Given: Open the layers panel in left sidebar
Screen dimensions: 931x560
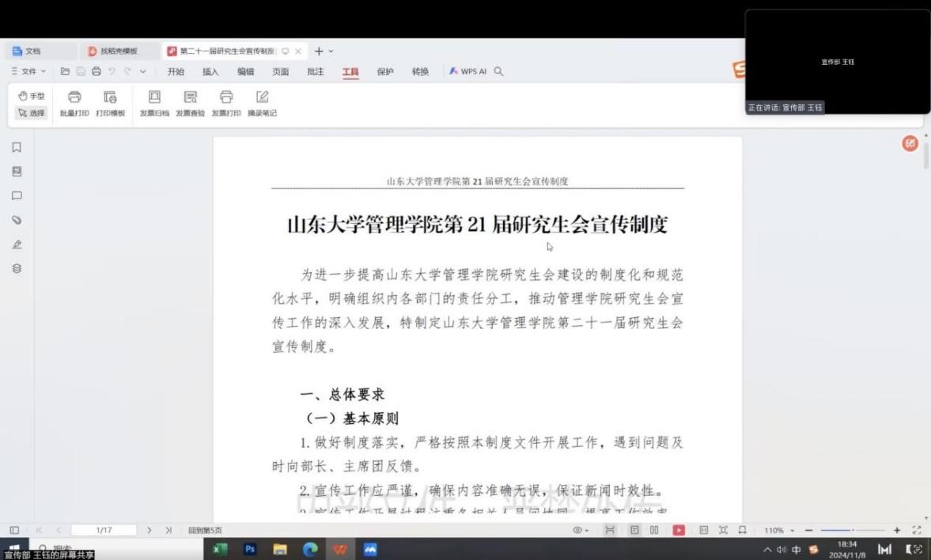Looking at the screenshot, I should pos(17,268).
